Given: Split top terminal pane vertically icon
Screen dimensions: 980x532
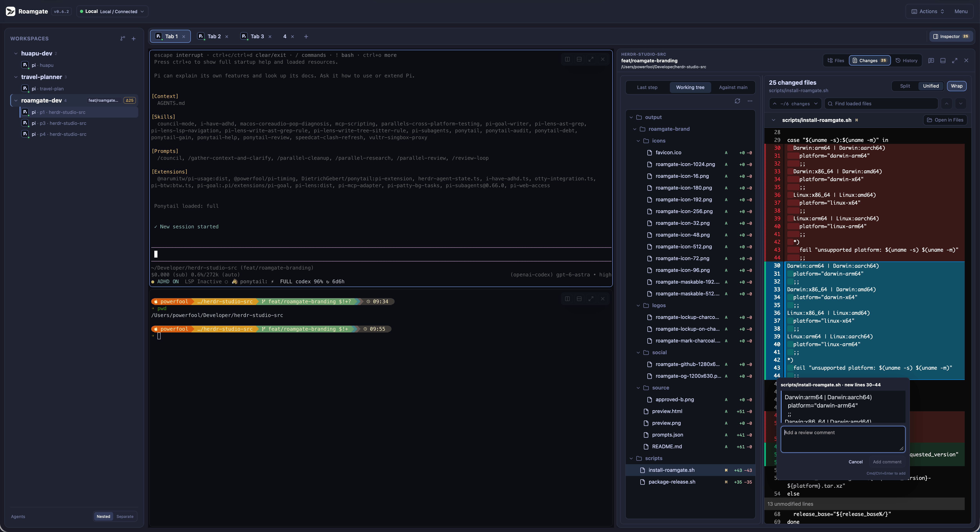Looking at the screenshot, I should tap(567, 59).
